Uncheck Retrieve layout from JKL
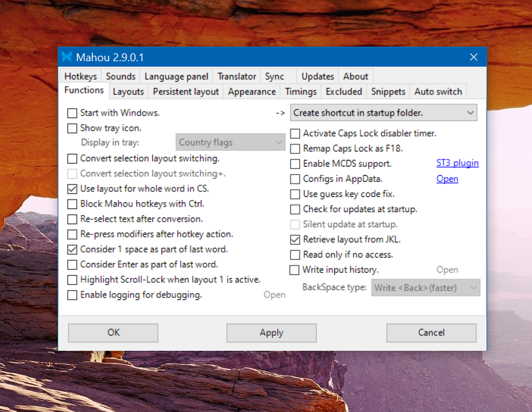The image size is (532, 412). pos(295,240)
